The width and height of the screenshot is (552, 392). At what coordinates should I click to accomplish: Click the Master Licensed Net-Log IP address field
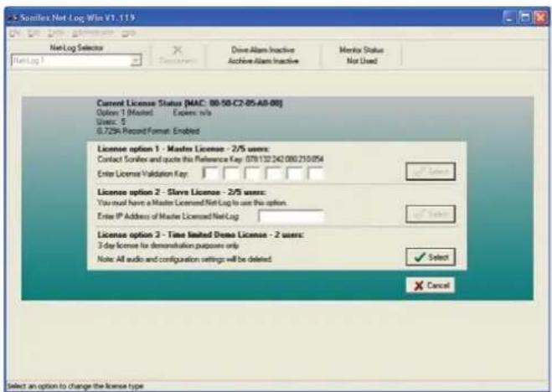point(291,216)
